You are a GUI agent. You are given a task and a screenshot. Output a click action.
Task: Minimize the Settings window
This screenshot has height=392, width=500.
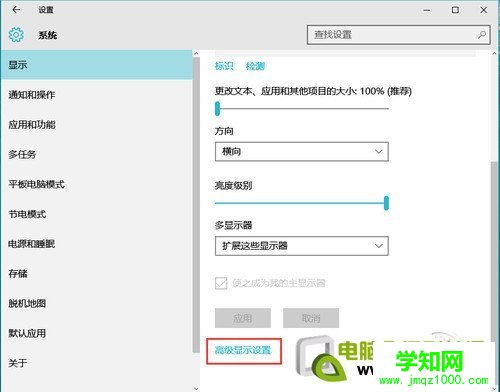pos(427,10)
